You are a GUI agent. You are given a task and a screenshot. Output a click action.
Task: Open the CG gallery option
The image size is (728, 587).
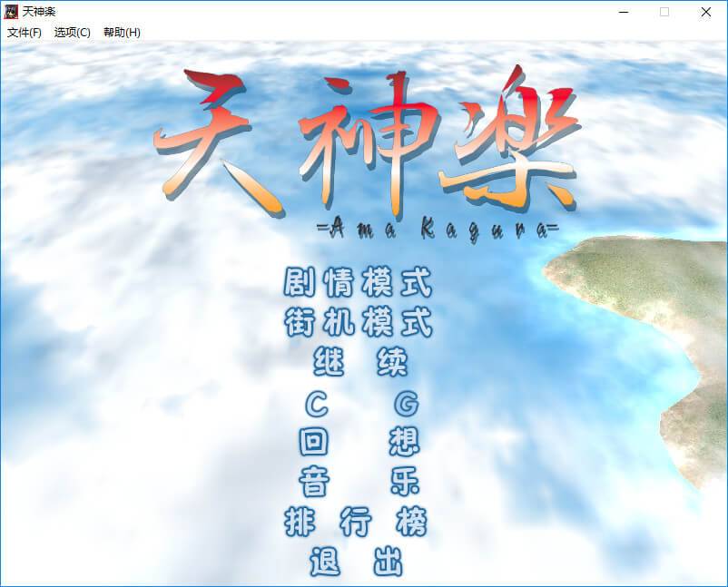click(x=359, y=402)
